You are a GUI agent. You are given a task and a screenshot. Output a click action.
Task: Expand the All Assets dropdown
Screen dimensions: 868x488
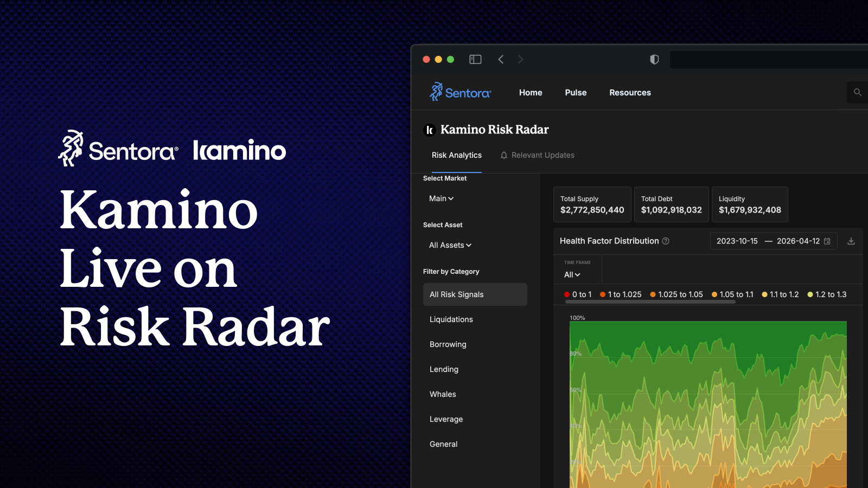(x=450, y=245)
